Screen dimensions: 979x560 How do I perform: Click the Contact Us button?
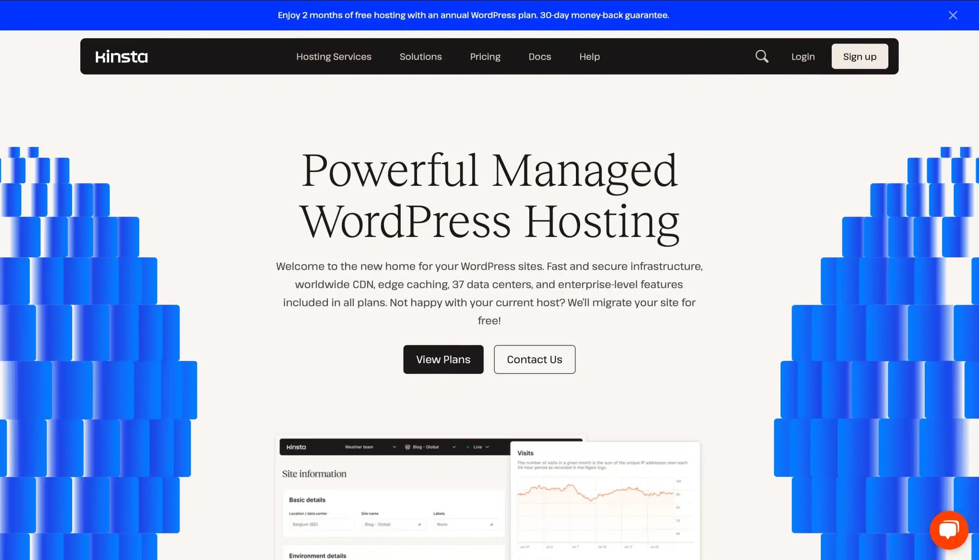coord(535,359)
